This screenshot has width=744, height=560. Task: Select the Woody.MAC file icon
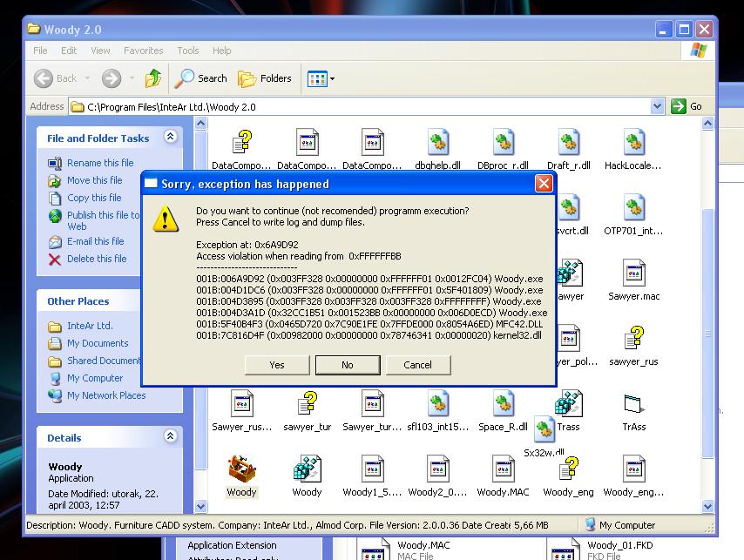[x=503, y=468]
